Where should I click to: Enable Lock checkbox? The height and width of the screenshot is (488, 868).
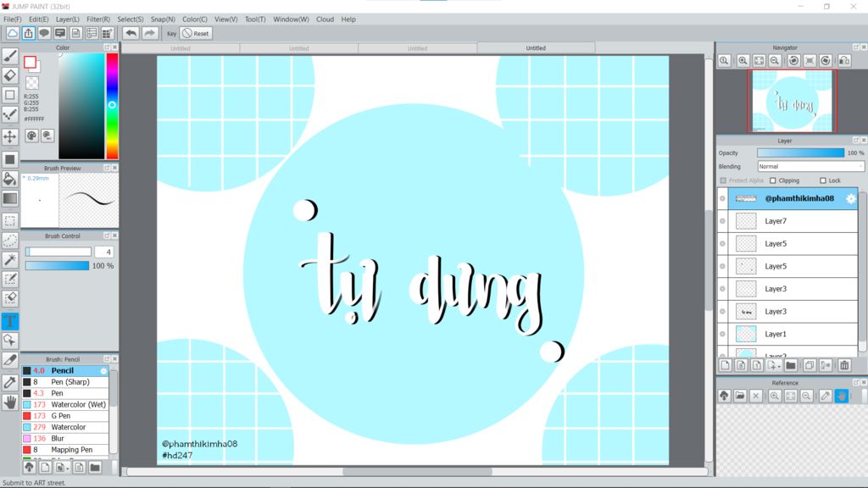[822, 180]
